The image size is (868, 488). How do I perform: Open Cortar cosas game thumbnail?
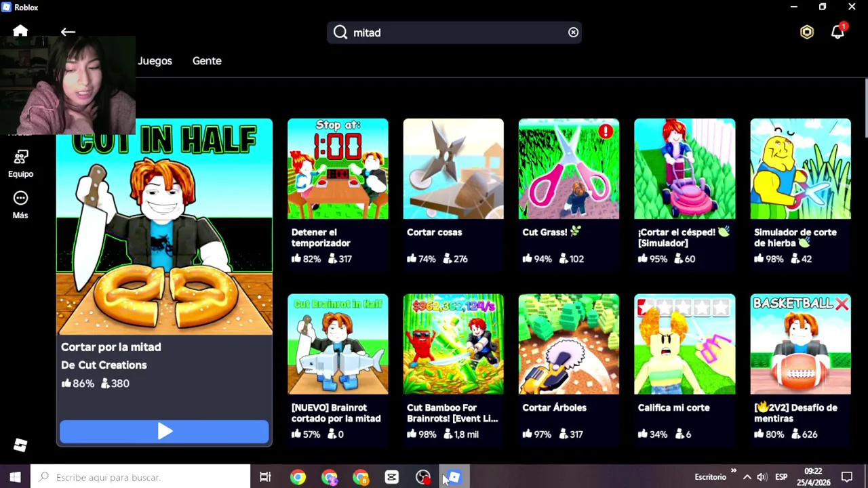pyautogui.click(x=454, y=169)
